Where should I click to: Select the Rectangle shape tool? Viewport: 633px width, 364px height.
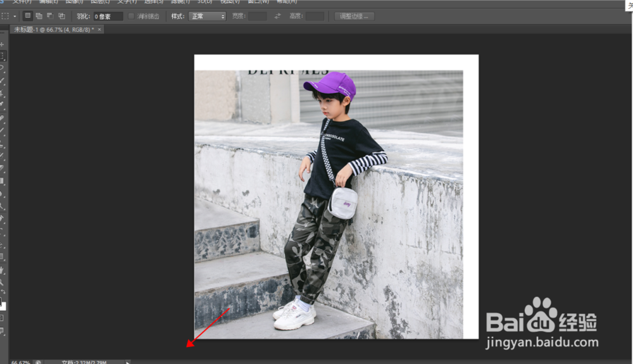2,256
